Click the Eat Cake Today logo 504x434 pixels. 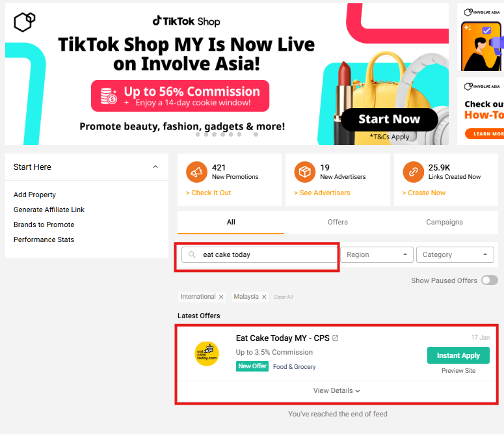click(x=207, y=354)
